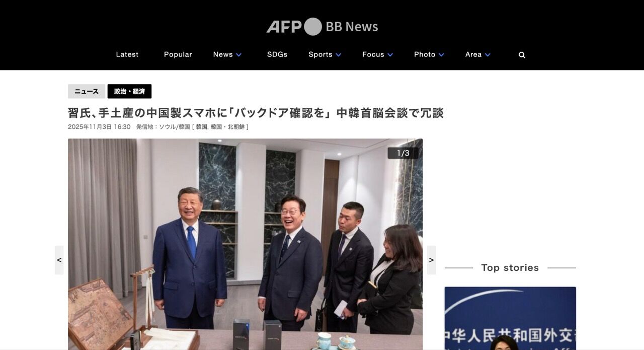Screen dimensions: 644x350
Task: Follow the 韓国 region link in byline
Action: click(201, 127)
